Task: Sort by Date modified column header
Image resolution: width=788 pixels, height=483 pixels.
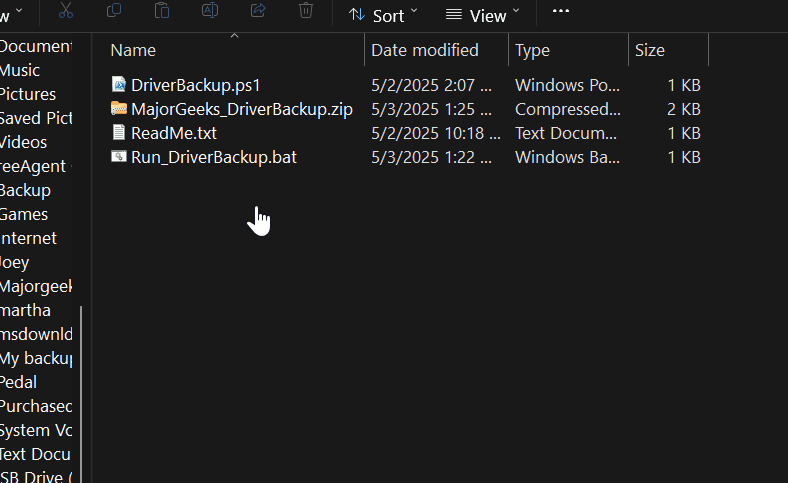Action: pos(425,50)
